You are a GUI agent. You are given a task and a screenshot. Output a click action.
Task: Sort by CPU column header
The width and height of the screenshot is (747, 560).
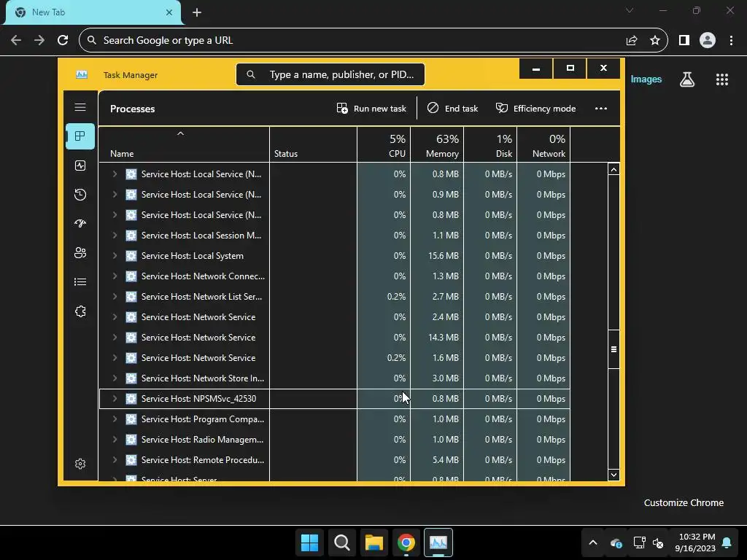pos(384,145)
